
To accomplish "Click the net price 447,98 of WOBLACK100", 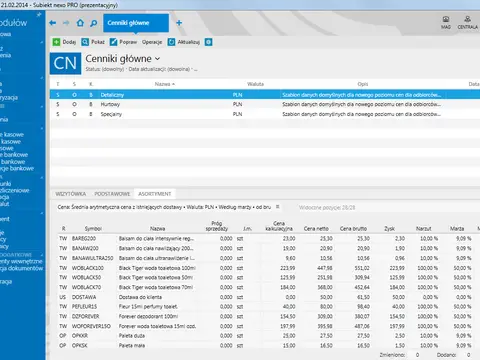I will (x=325, y=268).
